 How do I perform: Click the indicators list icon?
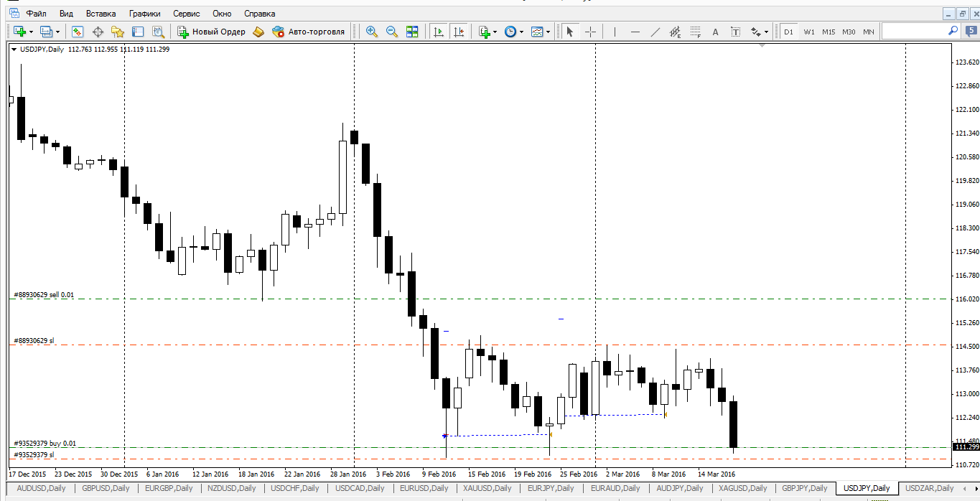tap(485, 32)
